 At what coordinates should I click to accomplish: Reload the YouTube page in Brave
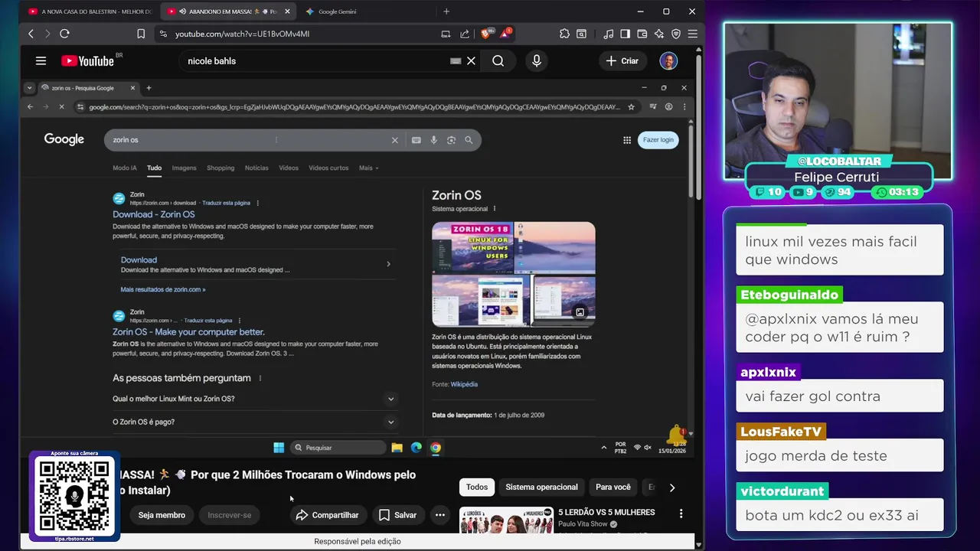[64, 34]
